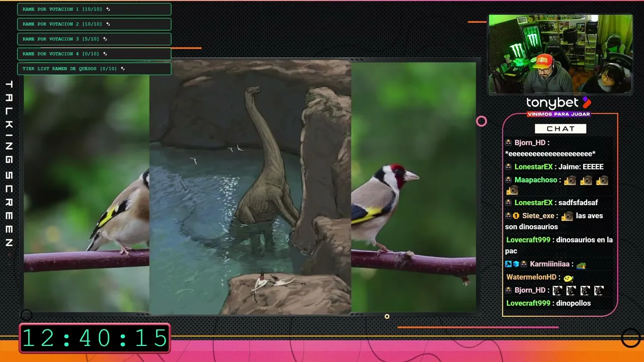Click the 'dinopollos' chat message text
Image resolution: width=644 pixels, height=362 pixels.
point(574,303)
